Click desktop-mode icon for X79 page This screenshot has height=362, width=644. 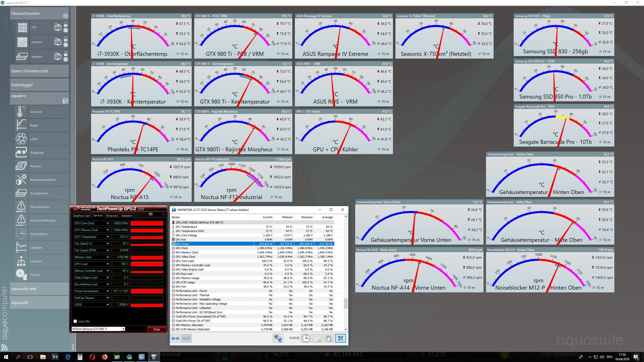58,27
